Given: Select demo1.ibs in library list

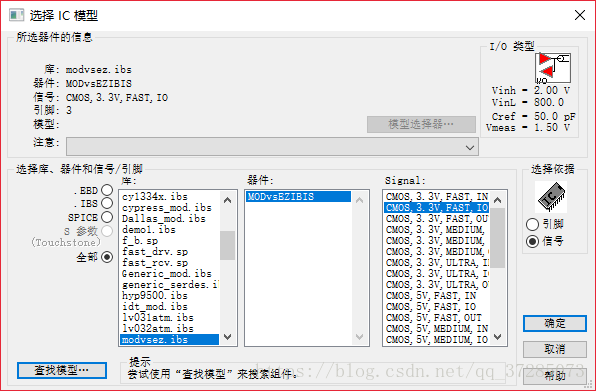Looking at the screenshot, I should (x=170, y=230).
